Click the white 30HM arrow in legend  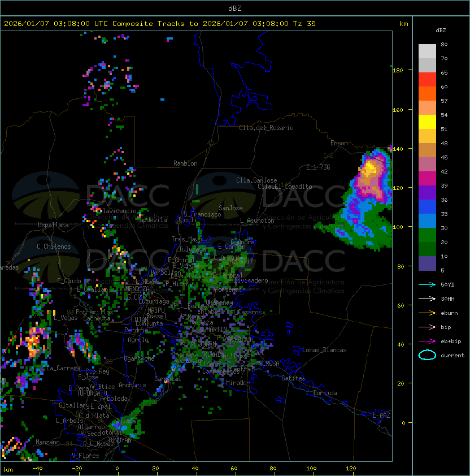(427, 298)
